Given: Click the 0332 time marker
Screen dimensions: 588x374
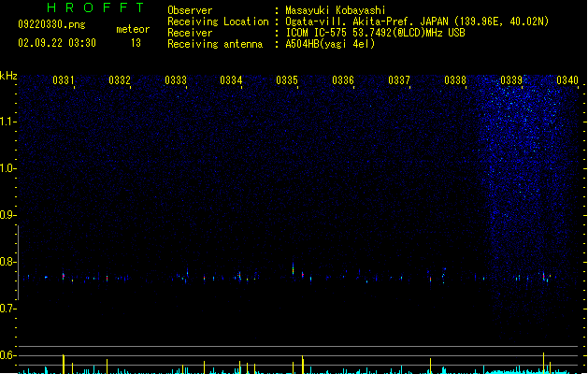Looking at the screenshot, I should click(120, 80).
